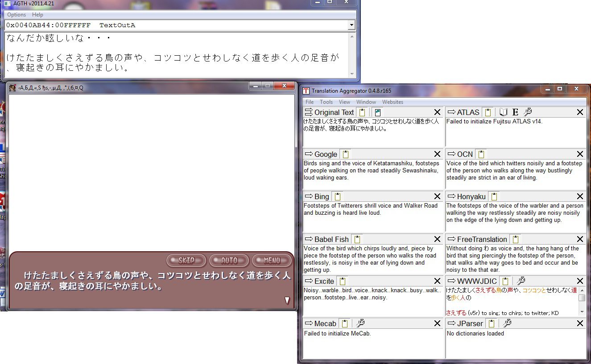This screenshot has width=591, height=364.
Task: Toggle FreeTranslation panel clipboard icon
Action: point(515,239)
